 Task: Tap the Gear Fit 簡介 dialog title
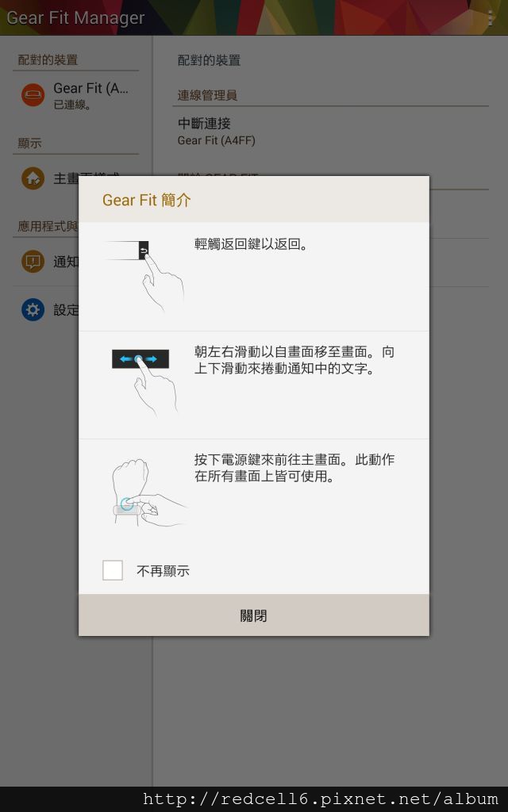tap(147, 200)
